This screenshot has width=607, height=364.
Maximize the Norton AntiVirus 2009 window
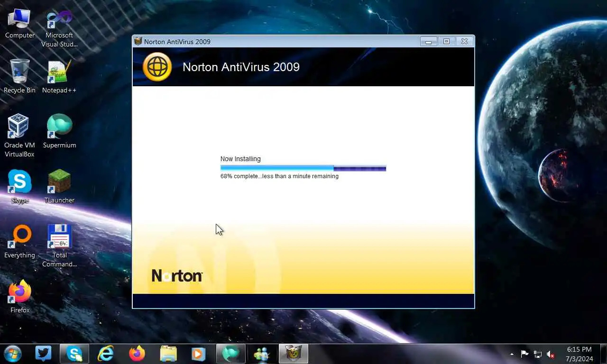coord(446,41)
